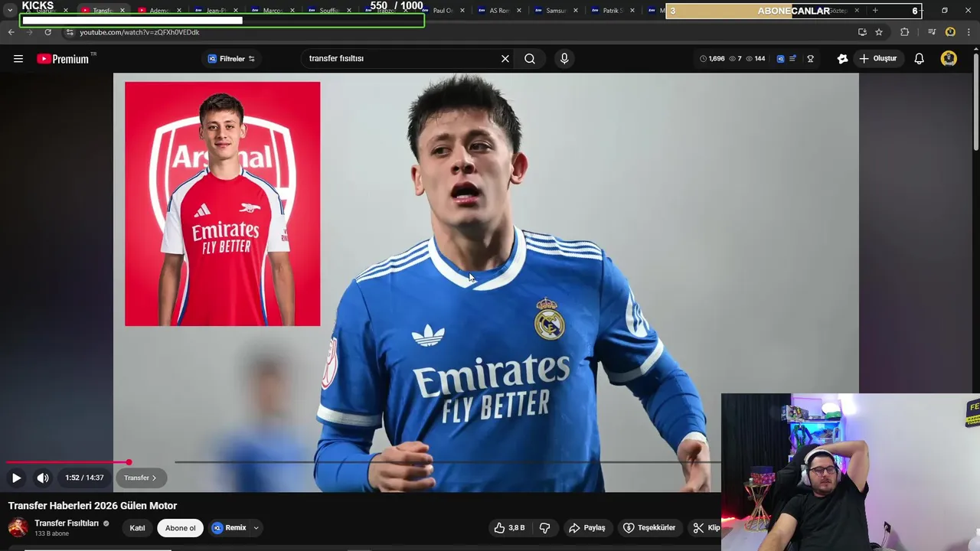This screenshot has height=551, width=980.
Task: Click the trophy icon in the header
Action: pyautogui.click(x=810, y=59)
